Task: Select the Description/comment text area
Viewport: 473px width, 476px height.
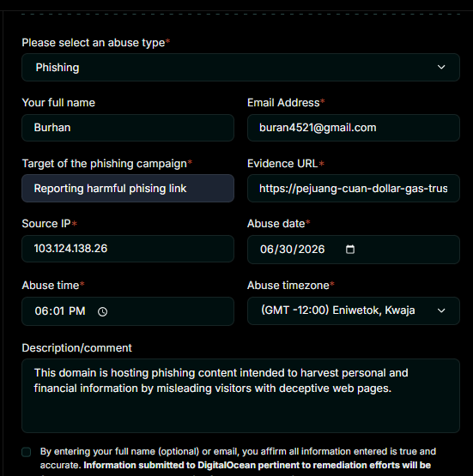Action: point(240,395)
